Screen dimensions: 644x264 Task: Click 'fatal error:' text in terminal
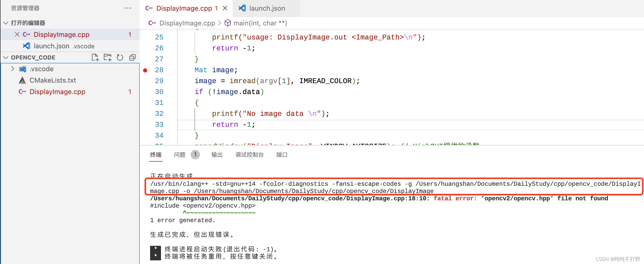[455, 199]
